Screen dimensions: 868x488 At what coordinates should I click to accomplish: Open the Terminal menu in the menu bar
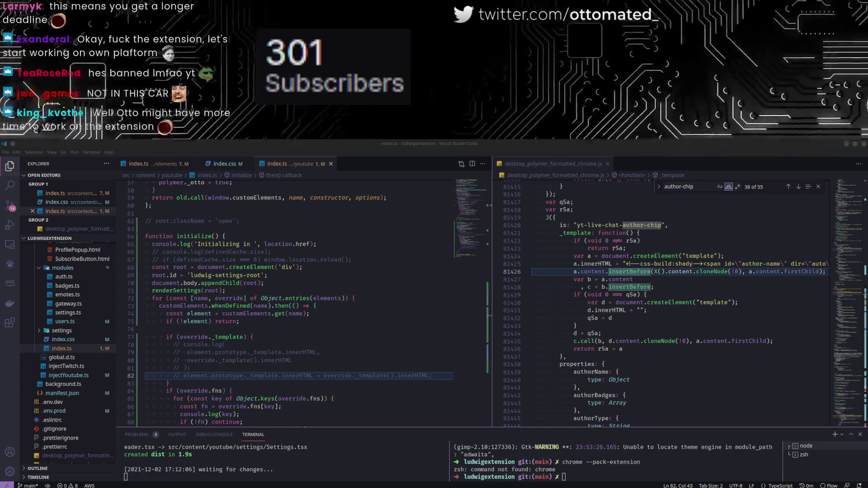click(x=91, y=152)
